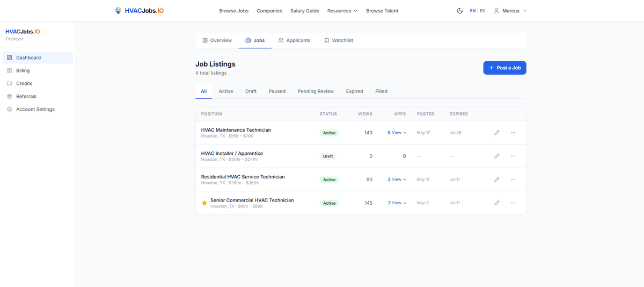The image size is (644, 287).
Task: Open Billing in the sidebar
Action: 38,70
